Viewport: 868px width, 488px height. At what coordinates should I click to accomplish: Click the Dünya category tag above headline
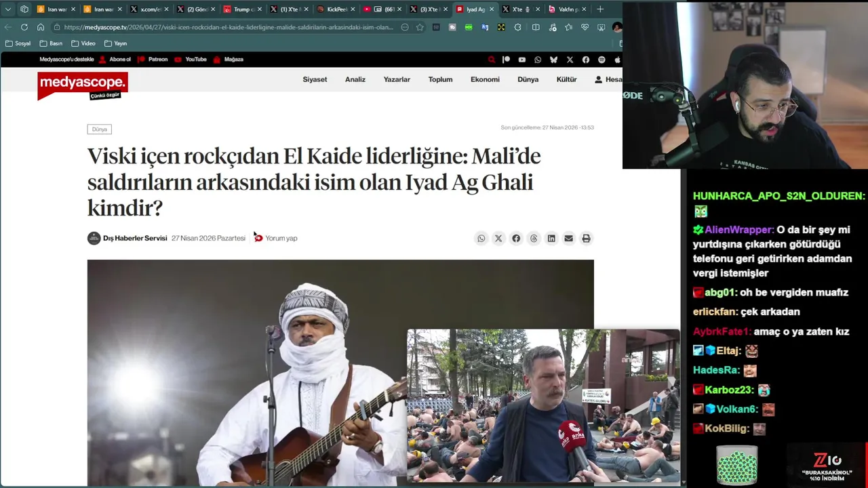pyautogui.click(x=100, y=129)
